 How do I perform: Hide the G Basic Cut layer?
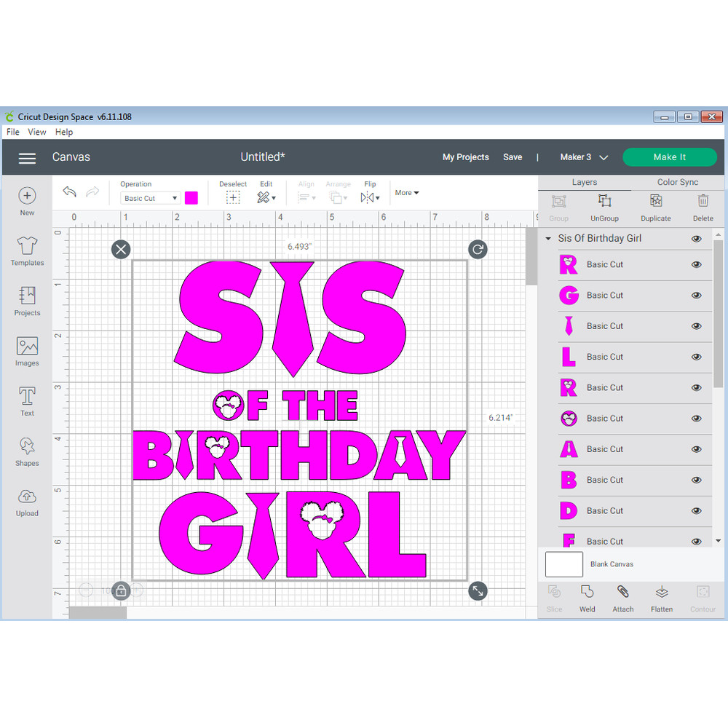(696, 295)
